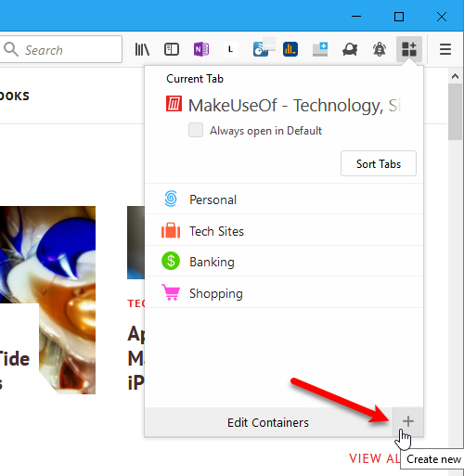
Task: Click the Multi-Account Containers toolbar icon
Action: tap(409, 49)
